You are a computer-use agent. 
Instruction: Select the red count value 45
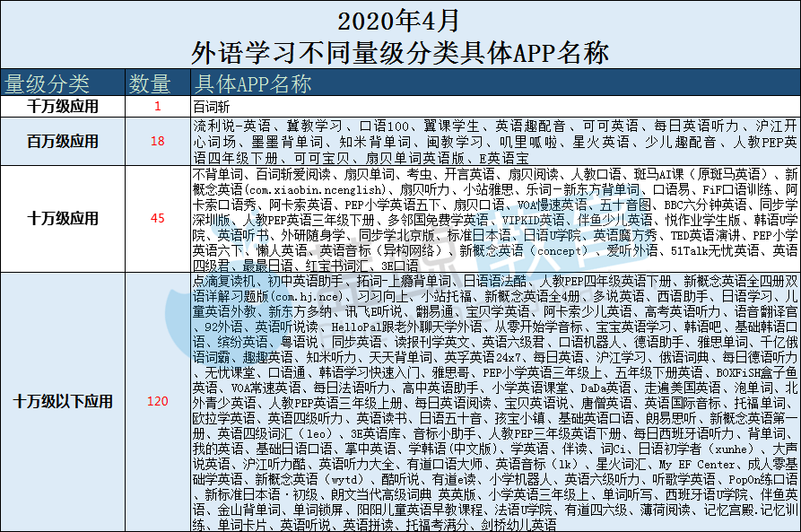pos(158,218)
